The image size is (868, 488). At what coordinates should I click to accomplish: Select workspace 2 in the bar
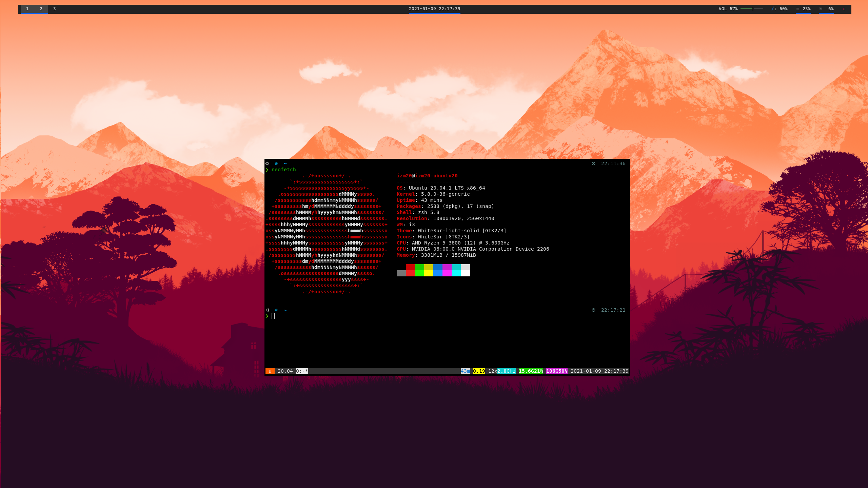(x=41, y=9)
